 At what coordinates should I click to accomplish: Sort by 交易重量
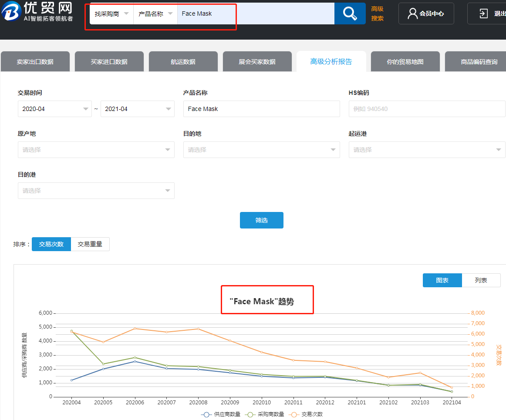(90, 244)
